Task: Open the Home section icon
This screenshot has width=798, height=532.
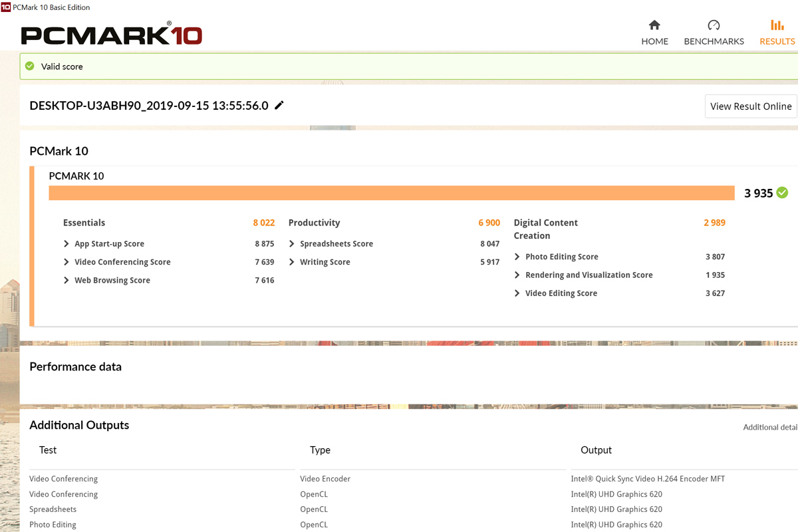Action: click(x=654, y=25)
